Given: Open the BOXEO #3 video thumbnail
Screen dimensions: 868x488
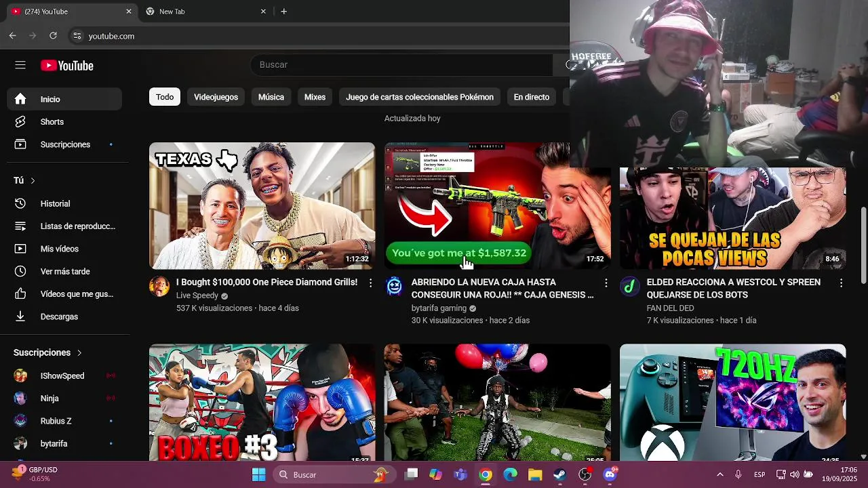Looking at the screenshot, I should click(262, 402).
